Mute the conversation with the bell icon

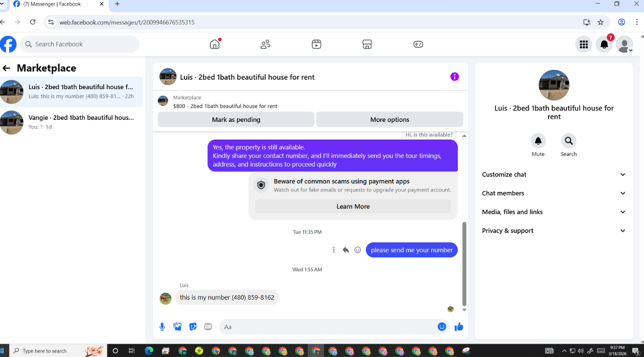pyautogui.click(x=538, y=141)
